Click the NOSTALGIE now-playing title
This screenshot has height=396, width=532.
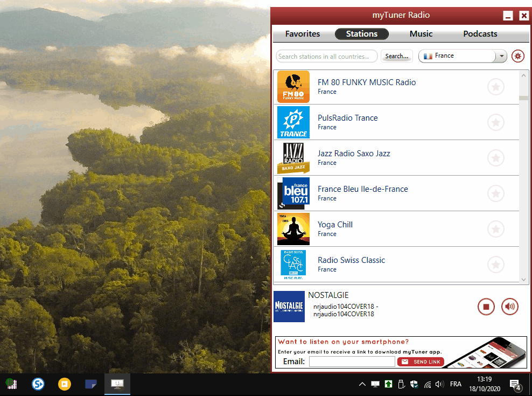(328, 295)
